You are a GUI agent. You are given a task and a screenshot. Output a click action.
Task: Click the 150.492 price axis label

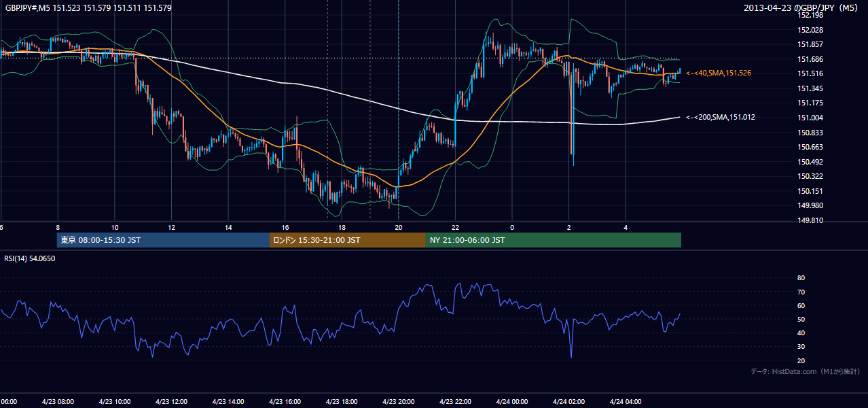(810, 162)
